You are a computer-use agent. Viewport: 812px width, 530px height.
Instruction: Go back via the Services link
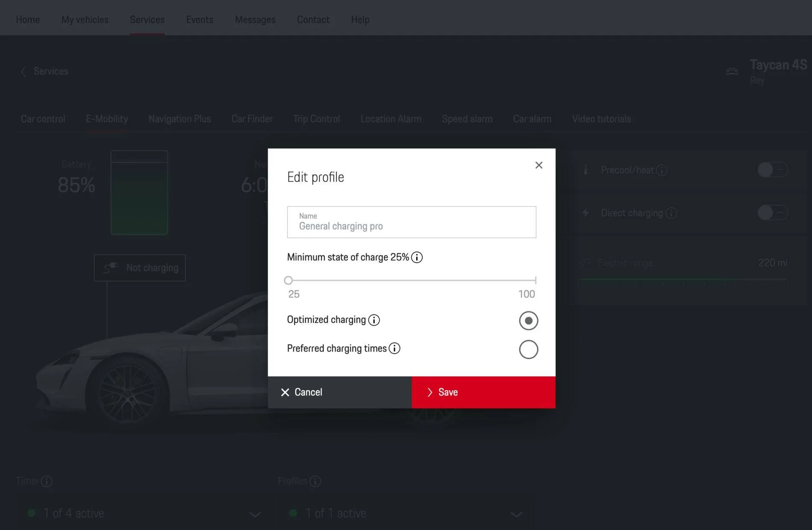click(51, 71)
